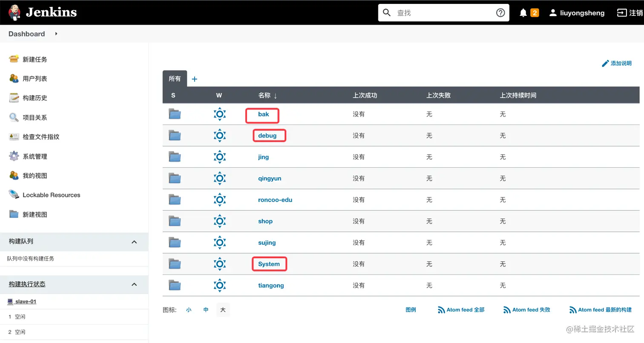644x343 pixels.
Task: Open the jing folder link
Action: (264, 157)
